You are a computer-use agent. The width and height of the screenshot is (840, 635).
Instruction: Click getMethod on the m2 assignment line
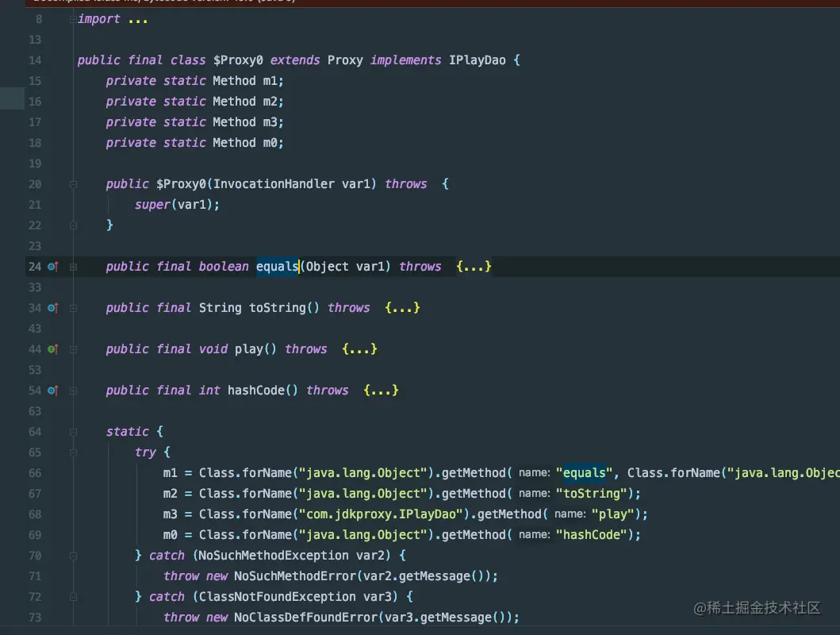474,493
